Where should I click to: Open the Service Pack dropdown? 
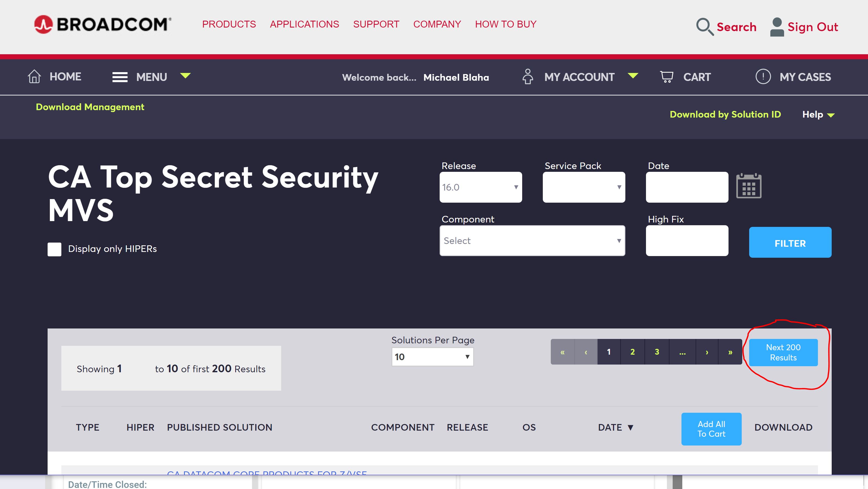point(584,187)
